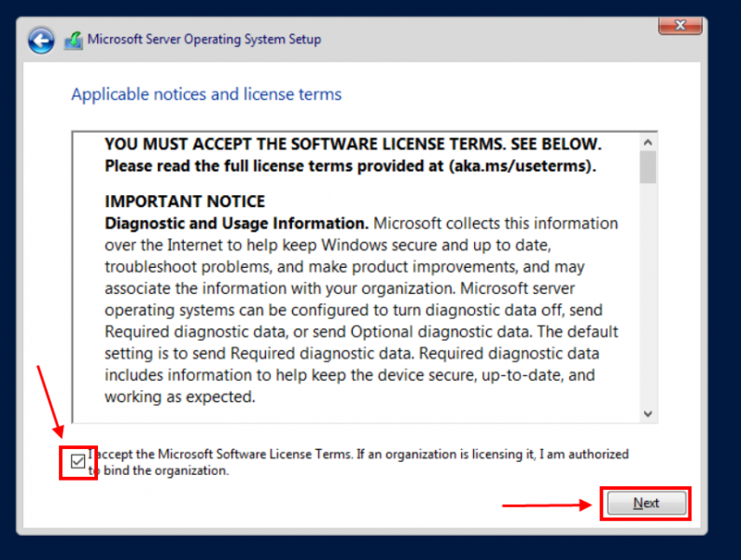
Task: Click the empty scrollbar track below the thumb
Action: (648, 294)
